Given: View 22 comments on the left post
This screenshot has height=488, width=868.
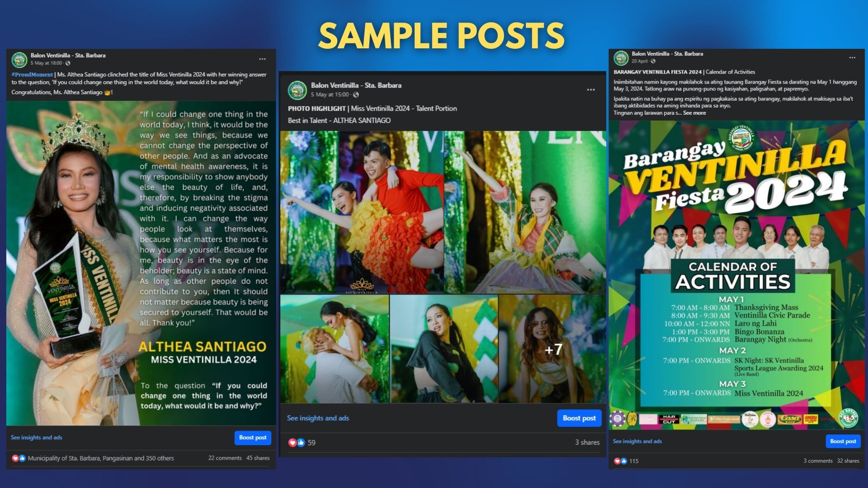Looking at the screenshot, I should [x=225, y=458].
